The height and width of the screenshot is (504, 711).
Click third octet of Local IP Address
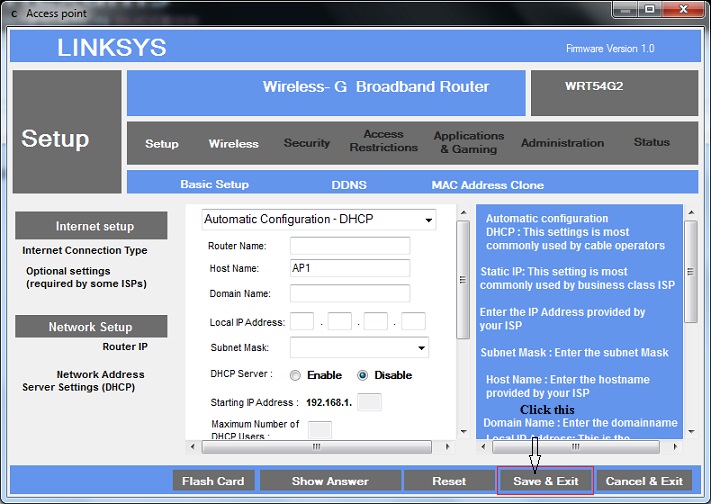(x=376, y=321)
